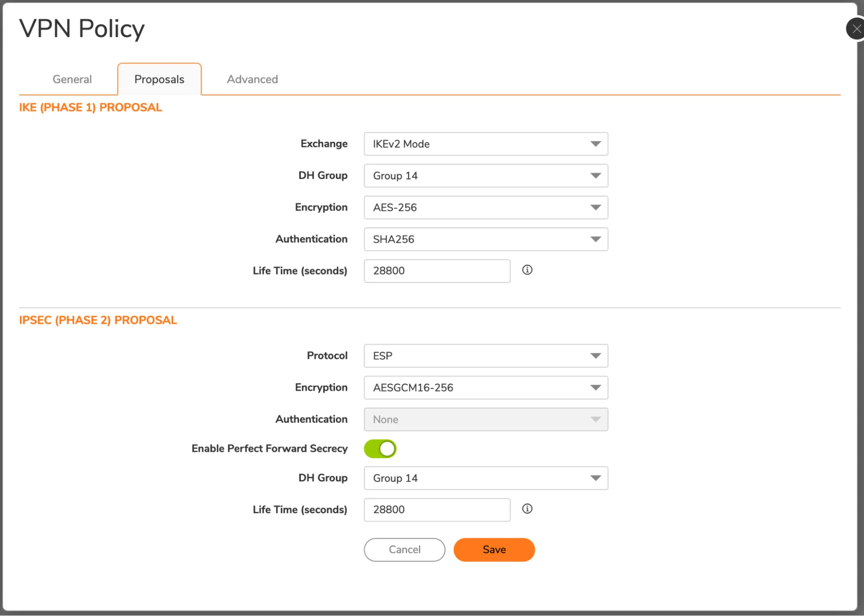This screenshot has width=864, height=616.
Task: Click the IPSec Phase 2 Life Time input field
Action: pos(437,510)
